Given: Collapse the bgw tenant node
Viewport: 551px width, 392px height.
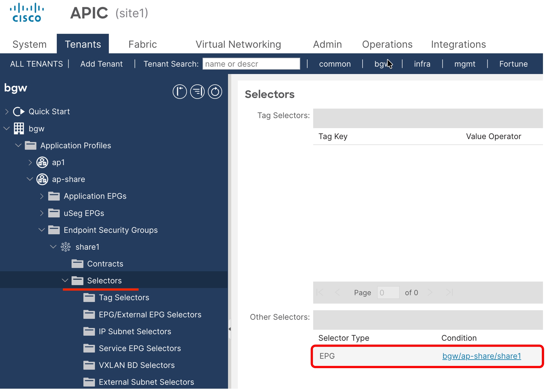Looking at the screenshot, I should pyautogui.click(x=7, y=128).
